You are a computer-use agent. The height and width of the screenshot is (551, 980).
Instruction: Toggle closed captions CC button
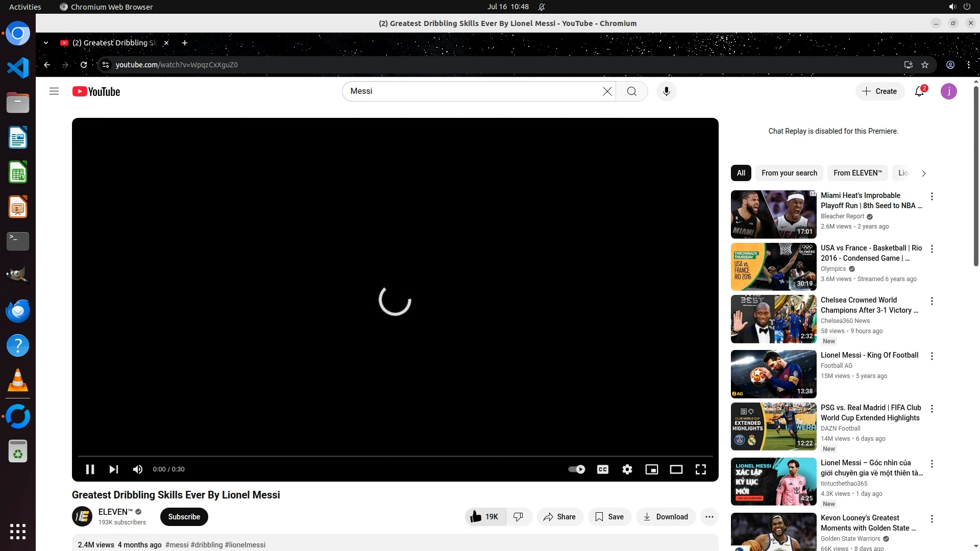point(603,469)
